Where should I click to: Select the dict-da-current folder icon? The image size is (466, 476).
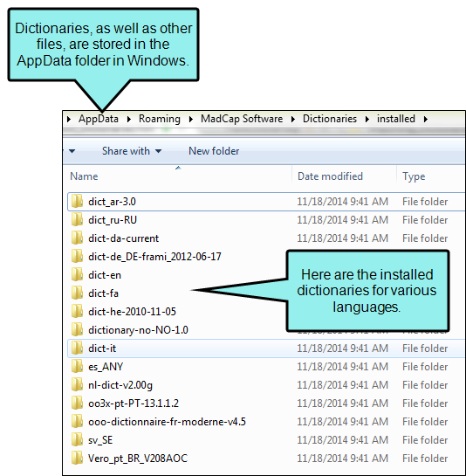[77, 238]
